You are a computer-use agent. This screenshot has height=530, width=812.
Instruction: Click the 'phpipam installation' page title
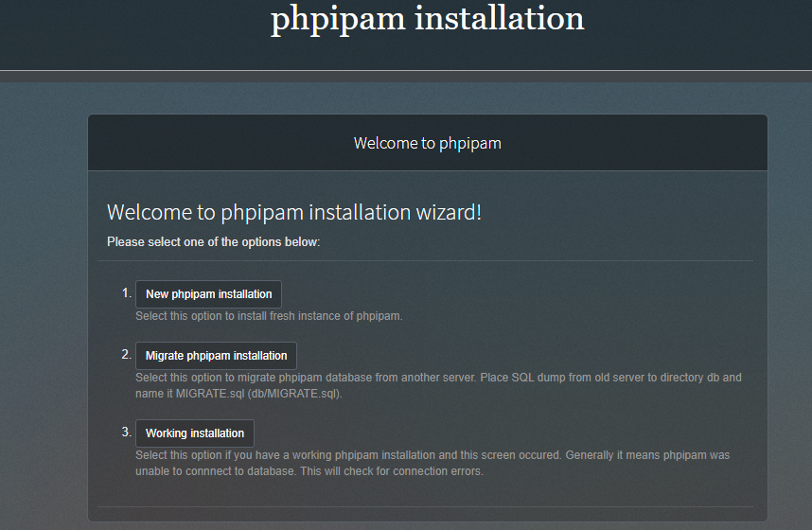tap(427, 19)
